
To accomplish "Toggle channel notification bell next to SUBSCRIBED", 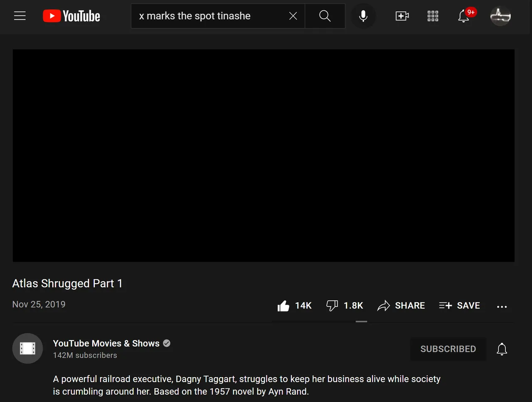I will point(502,349).
